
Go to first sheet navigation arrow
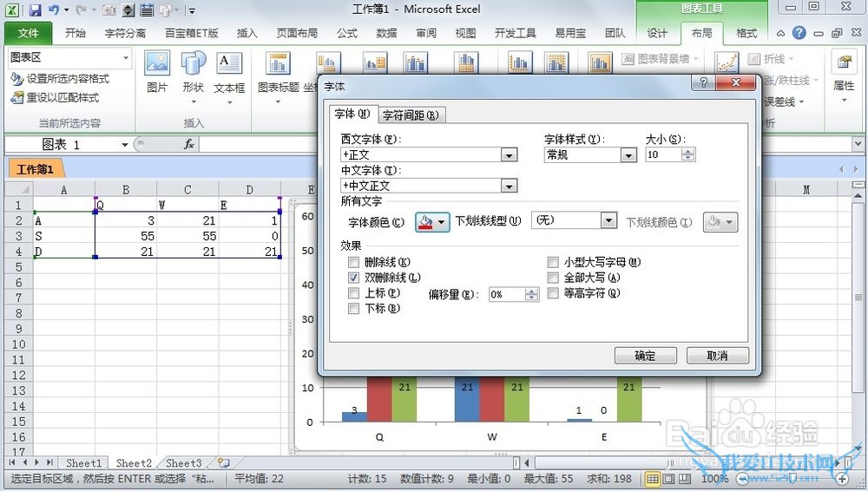[x=12, y=462]
